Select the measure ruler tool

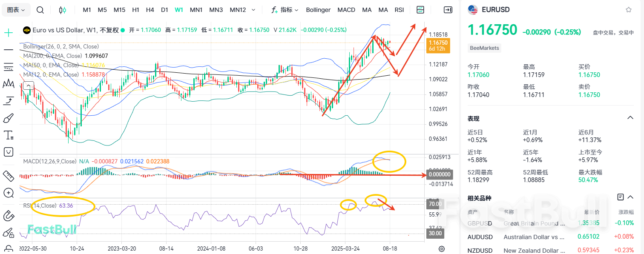(9, 176)
